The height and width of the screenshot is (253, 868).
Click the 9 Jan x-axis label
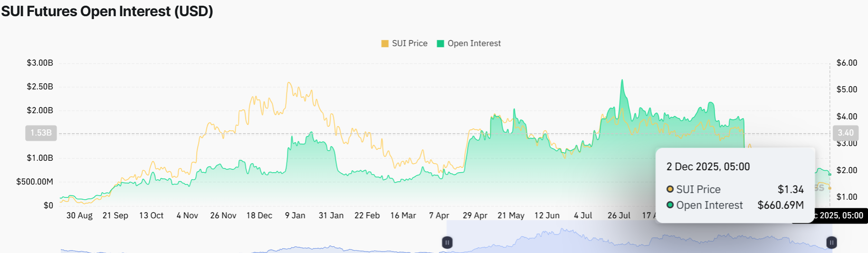pyautogui.click(x=295, y=215)
